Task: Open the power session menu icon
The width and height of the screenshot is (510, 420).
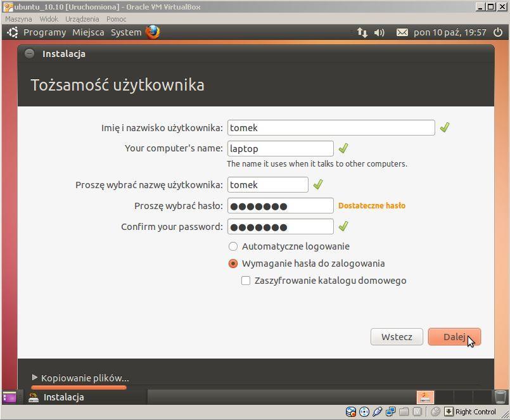Action: 498,32
